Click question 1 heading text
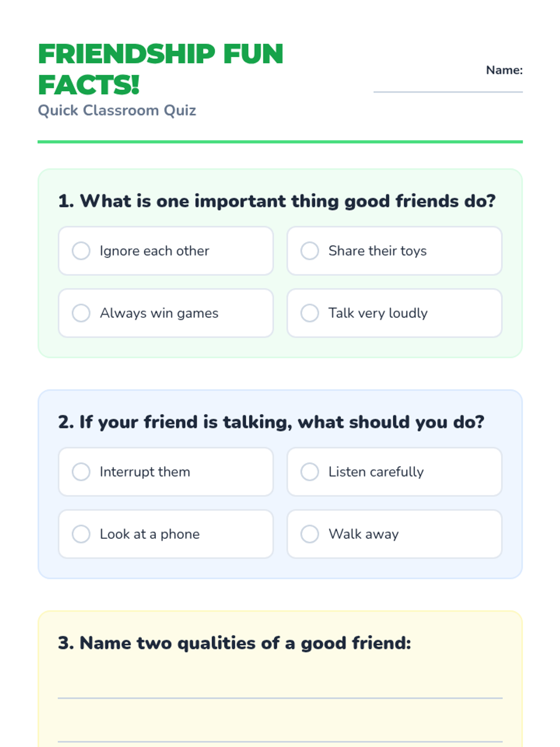This screenshot has width=560, height=747. [x=277, y=201]
